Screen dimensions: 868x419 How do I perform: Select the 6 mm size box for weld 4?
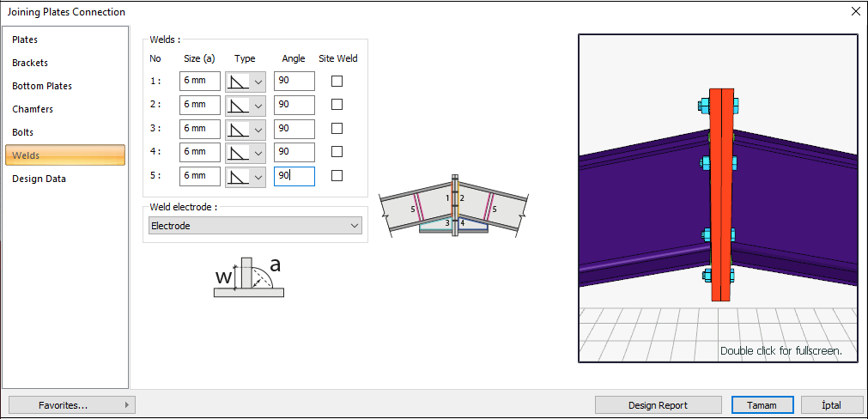200,152
